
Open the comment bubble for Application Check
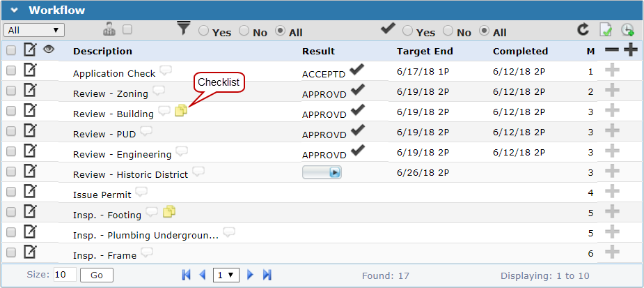pyautogui.click(x=166, y=70)
